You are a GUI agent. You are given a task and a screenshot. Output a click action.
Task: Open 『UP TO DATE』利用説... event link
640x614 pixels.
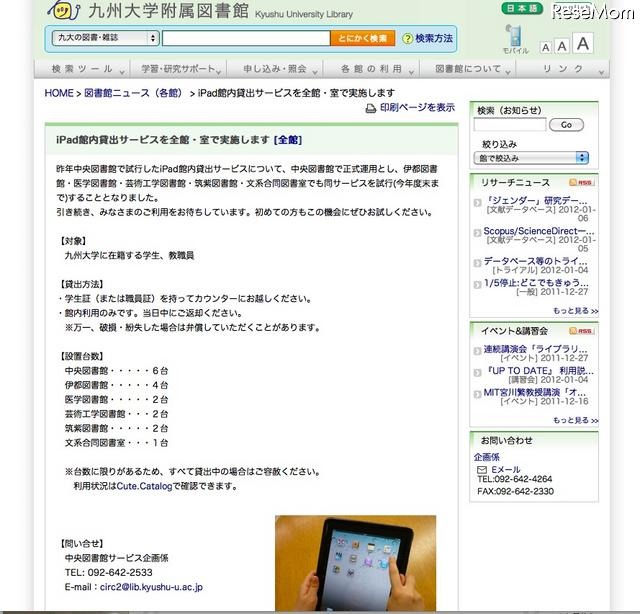click(539, 371)
